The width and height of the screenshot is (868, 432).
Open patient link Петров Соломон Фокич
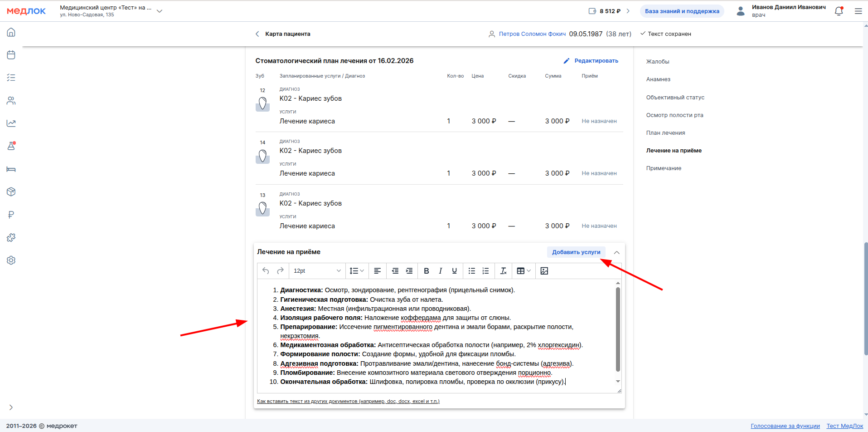pos(532,34)
